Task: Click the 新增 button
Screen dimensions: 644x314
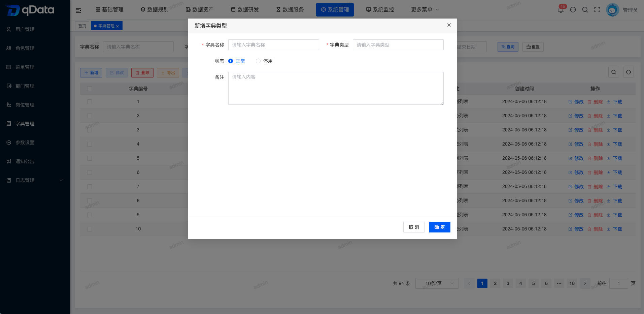Action: point(91,73)
